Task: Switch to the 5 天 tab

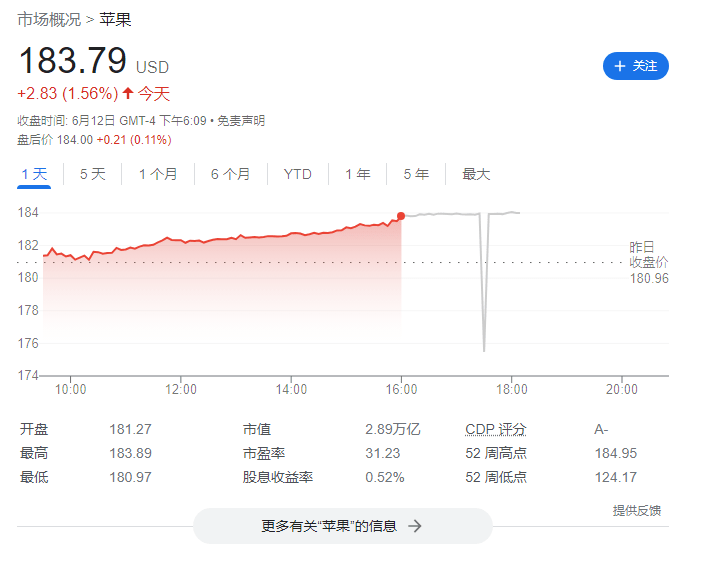Action: [x=93, y=174]
